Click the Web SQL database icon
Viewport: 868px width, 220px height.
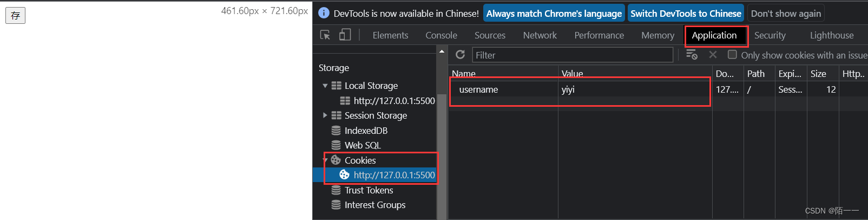pos(336,145)
